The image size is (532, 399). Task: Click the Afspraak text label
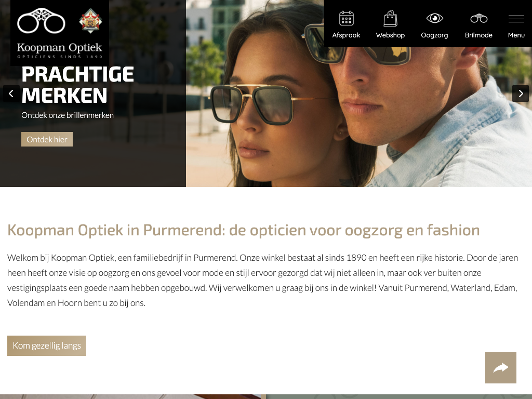click(346, 35)
